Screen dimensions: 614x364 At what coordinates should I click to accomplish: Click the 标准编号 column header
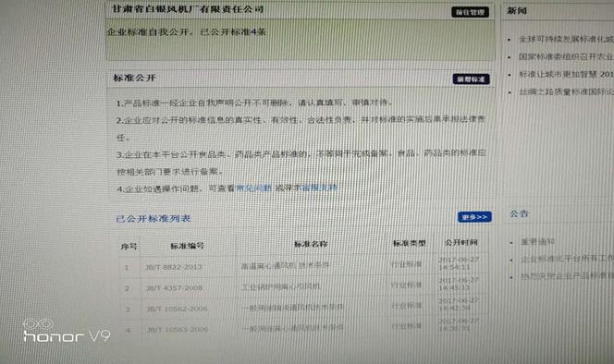187,246
